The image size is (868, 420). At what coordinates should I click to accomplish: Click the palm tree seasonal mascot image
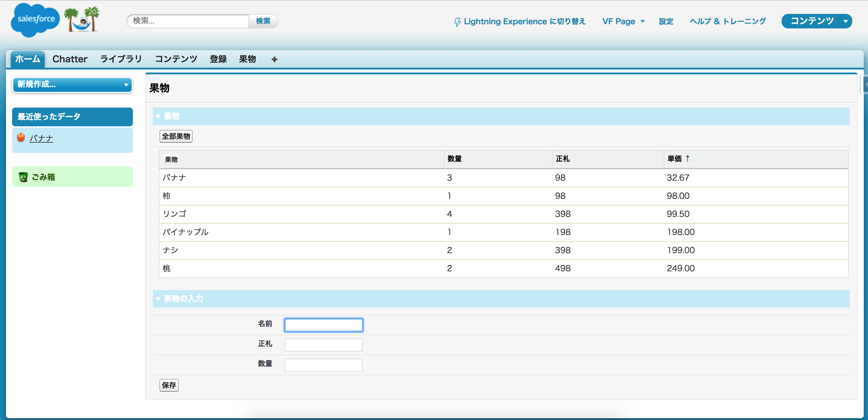click(x=82, y=20)
